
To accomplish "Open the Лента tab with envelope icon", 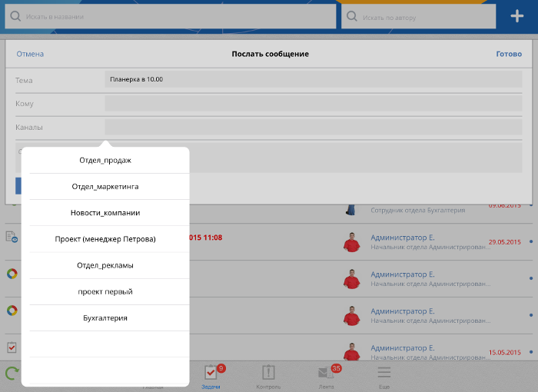I will 327,373.
